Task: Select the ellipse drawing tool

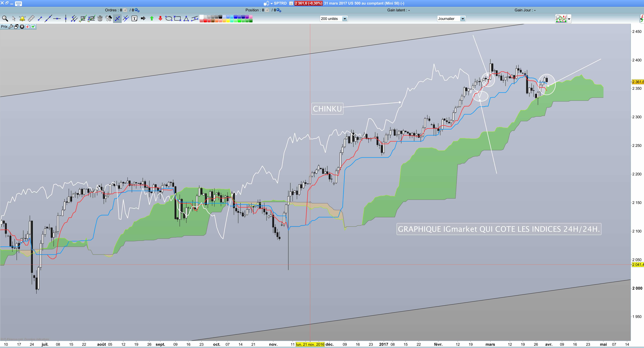Action: tap(169, 18)
